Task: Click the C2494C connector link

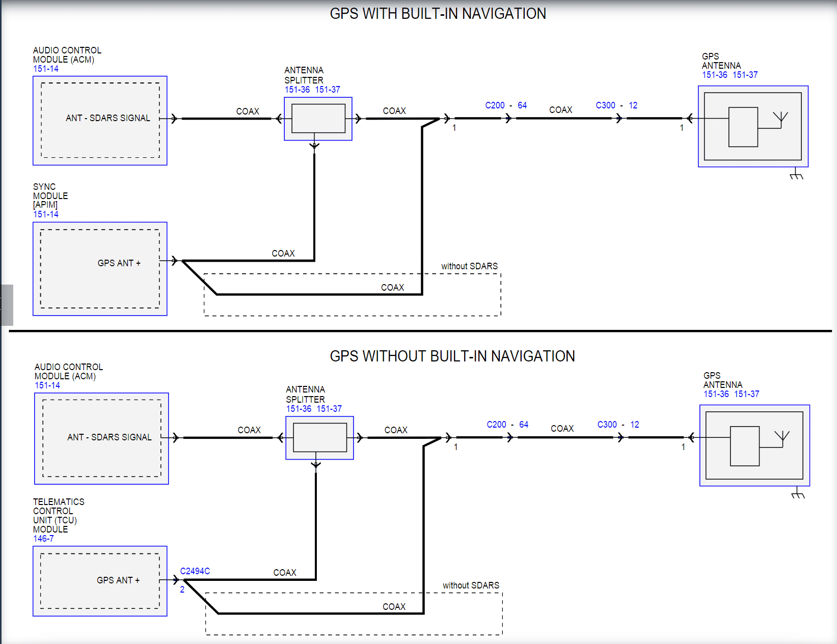Action: (x=195, y=571)
